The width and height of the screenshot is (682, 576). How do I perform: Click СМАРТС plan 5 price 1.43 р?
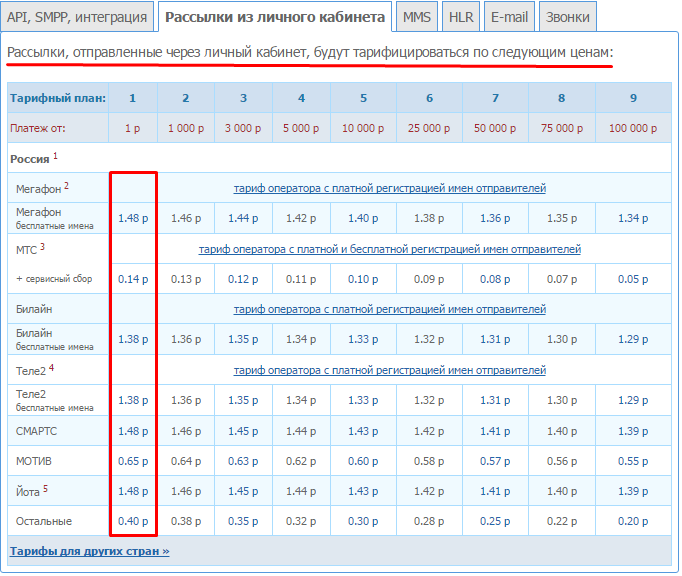[x=363, y=431]
